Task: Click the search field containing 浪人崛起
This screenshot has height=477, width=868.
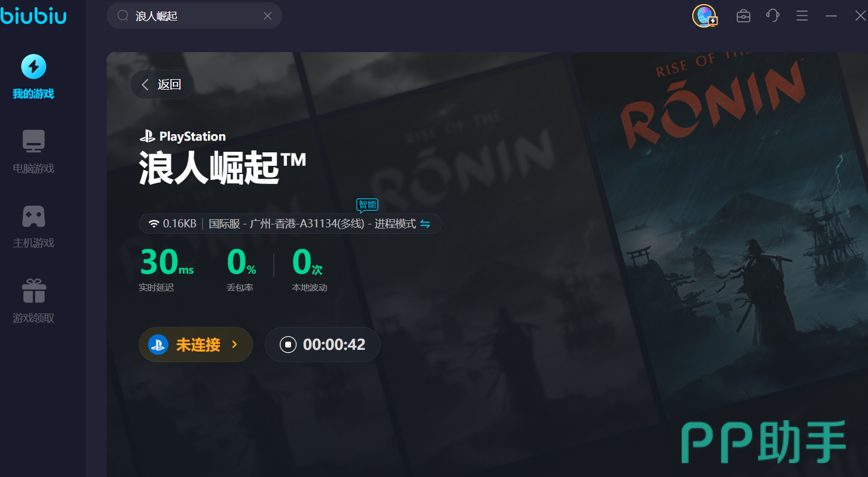Action: tap(193, 16)
